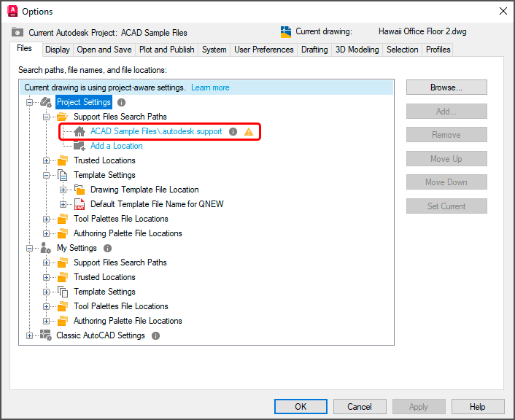Expand Classic AutoCAD Settings node
Screen dimensions: 515x420
point(30,335)
